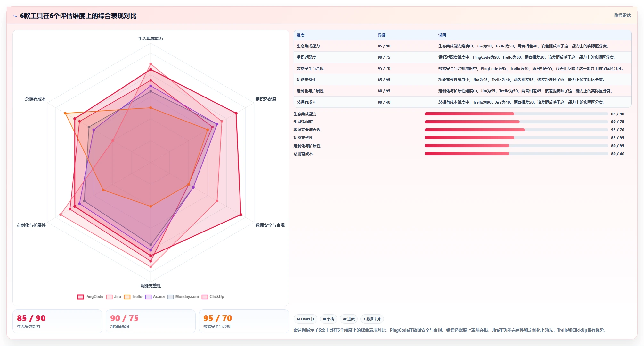Click the 80 / 95 table value
The image size is (644, 346).
(384, 91)
